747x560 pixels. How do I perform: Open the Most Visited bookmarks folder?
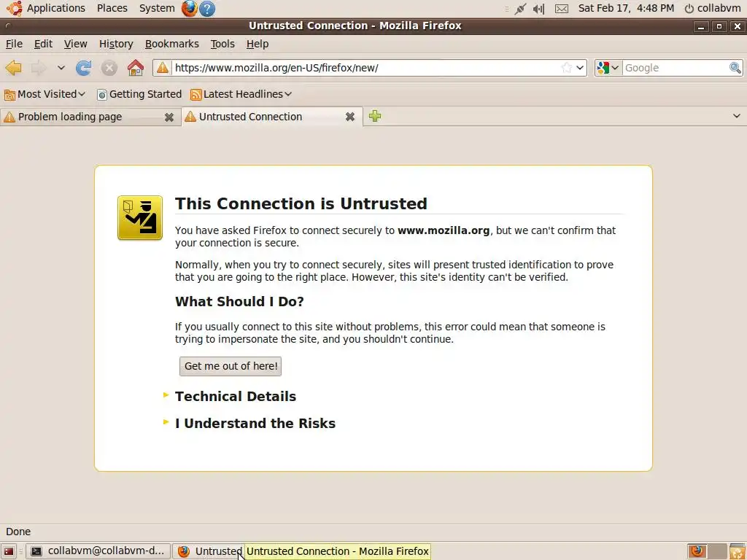[44, 94]
